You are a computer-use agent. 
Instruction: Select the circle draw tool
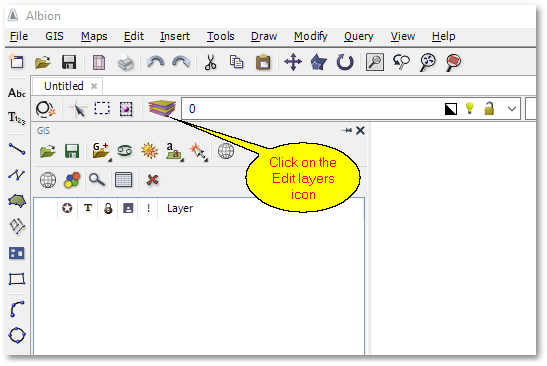[x=17, y=335]
